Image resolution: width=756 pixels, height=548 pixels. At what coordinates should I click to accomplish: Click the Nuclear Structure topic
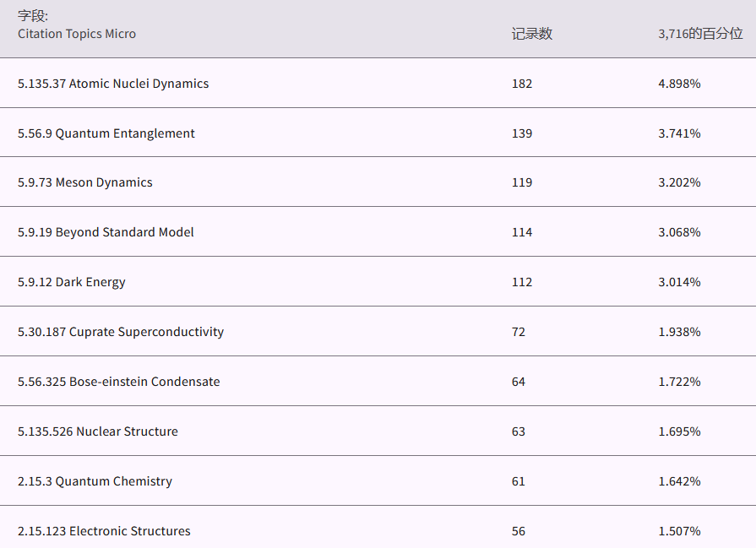(x=98, y=431)
